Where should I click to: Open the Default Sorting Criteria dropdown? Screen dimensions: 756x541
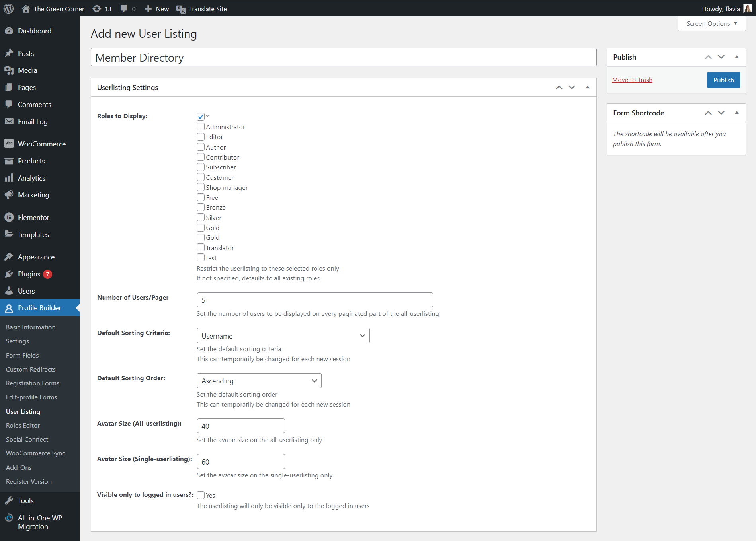[283, 335]
